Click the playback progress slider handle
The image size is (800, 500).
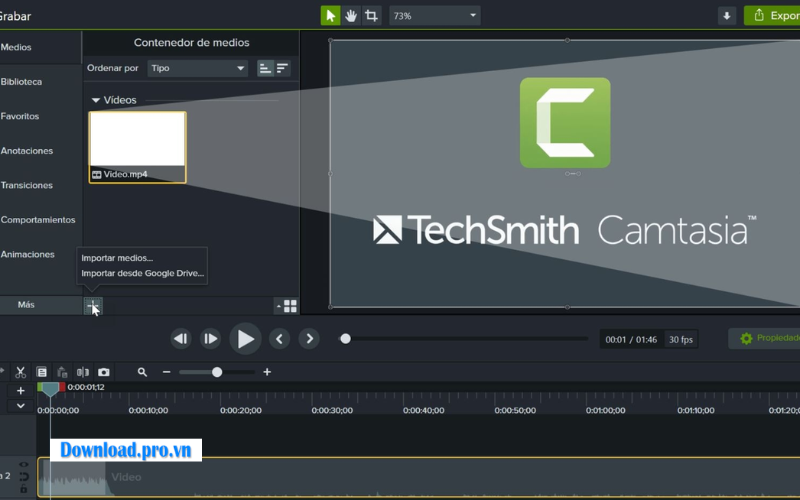click(345, 339)
